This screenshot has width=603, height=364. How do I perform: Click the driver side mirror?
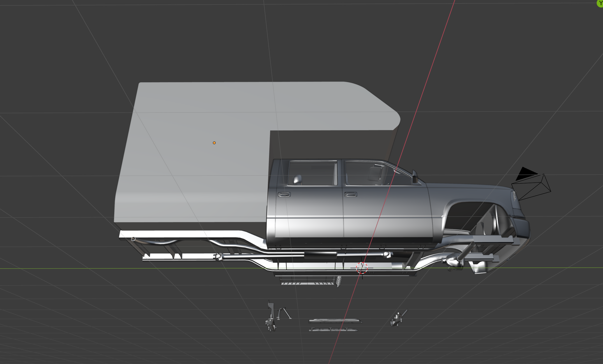click(x=415, y=177)
